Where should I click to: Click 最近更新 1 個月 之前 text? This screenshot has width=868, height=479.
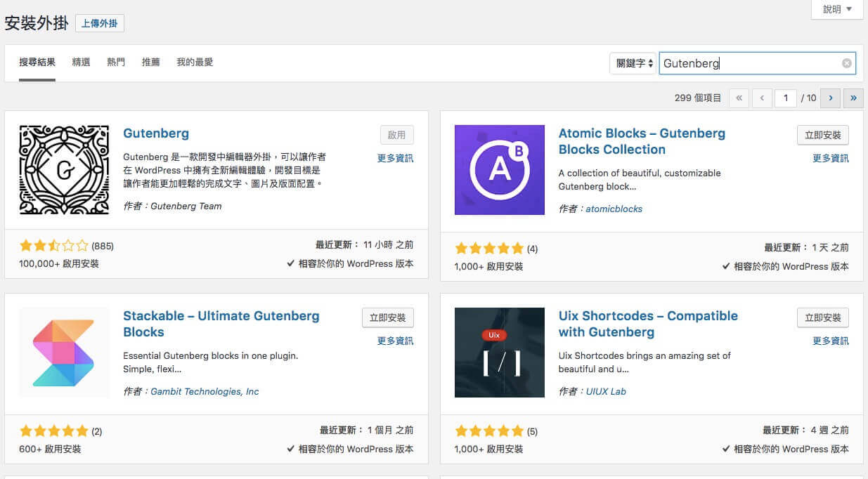366,431
